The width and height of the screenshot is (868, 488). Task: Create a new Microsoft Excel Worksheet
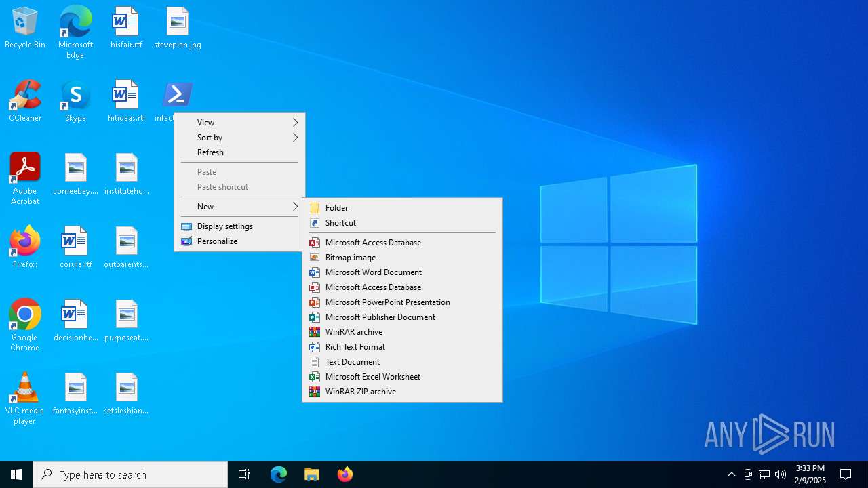tap(402, 377)
